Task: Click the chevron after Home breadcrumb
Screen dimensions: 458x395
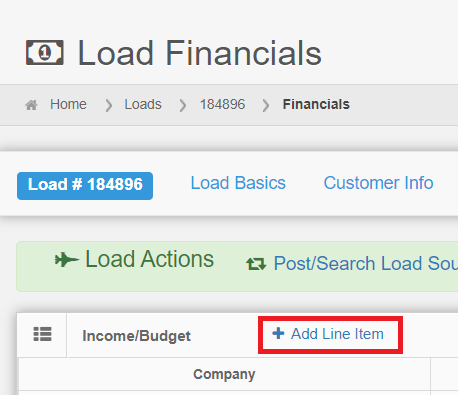Action: tap(109, 105)
